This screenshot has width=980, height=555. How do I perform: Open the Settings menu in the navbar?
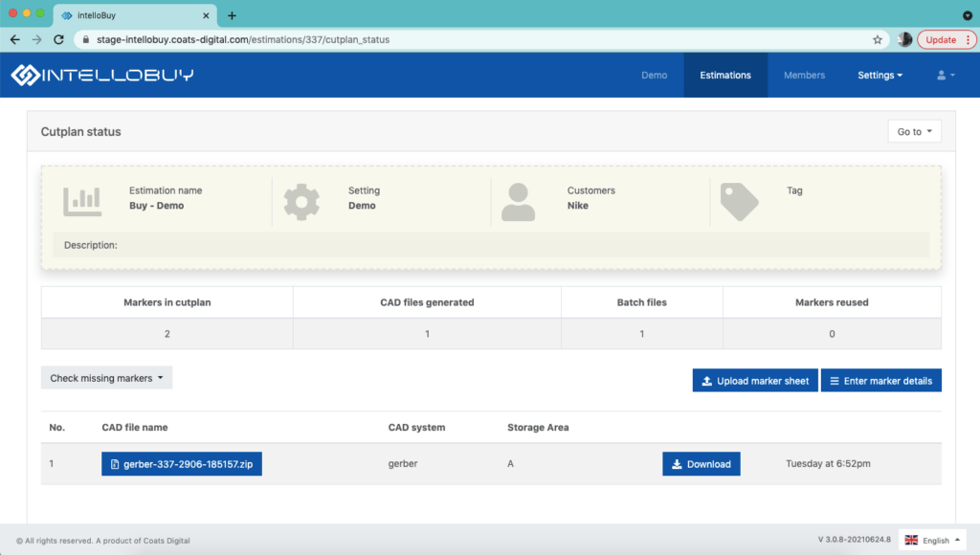(879, 75)
